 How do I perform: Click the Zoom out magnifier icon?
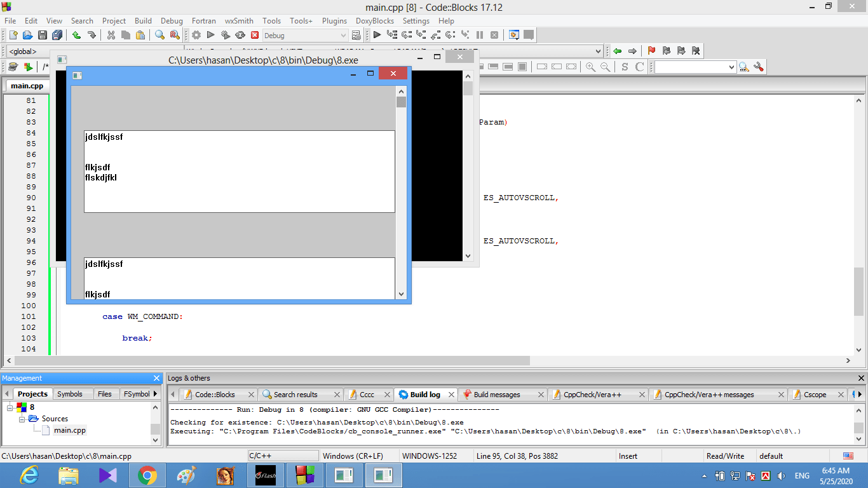click(606, 67)
